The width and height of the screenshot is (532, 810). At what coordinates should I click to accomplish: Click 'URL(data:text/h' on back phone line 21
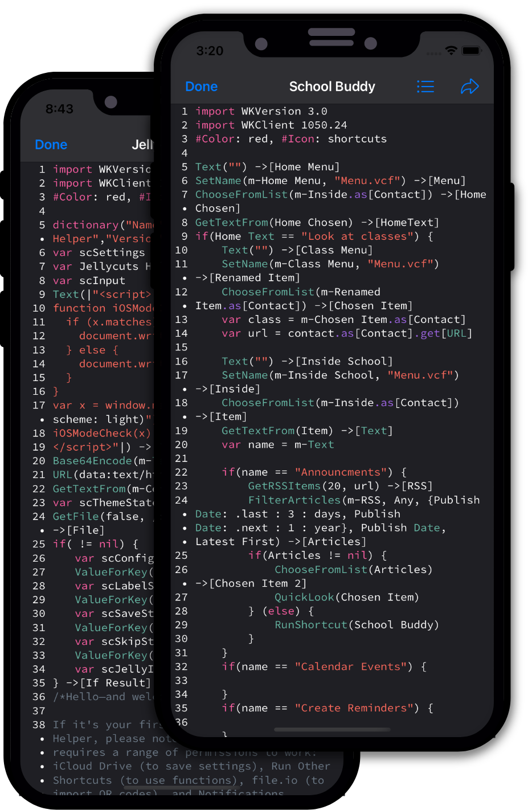coord(103,474)
